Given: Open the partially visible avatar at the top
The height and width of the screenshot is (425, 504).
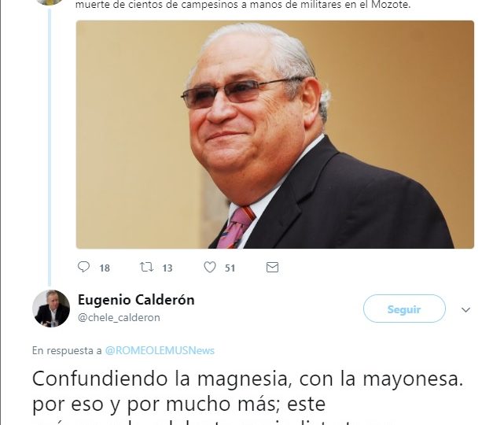Looking at the screenshot, I should 50,2.
